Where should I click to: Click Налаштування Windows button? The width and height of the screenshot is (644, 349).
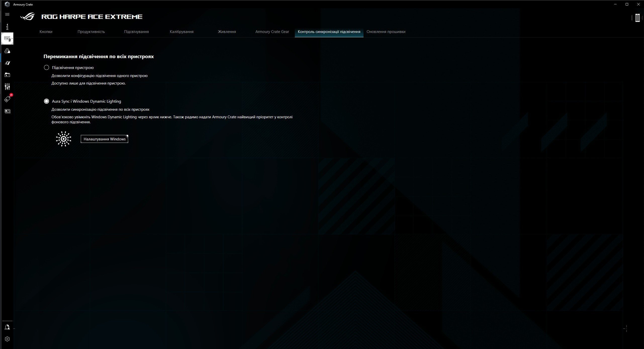tap(104, 139)
